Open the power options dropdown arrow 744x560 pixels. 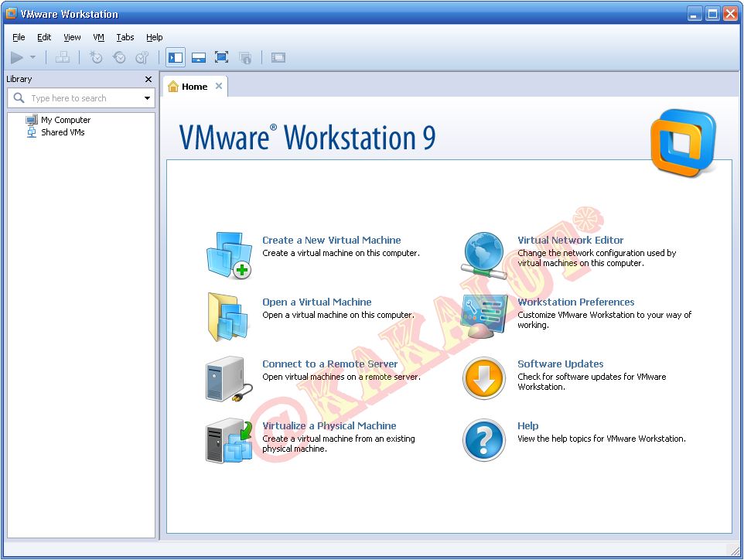pos(32,57)
